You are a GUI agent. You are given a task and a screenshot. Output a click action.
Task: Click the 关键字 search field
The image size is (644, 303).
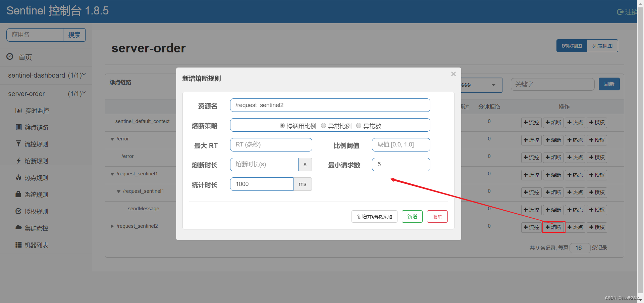pos(552,84)
